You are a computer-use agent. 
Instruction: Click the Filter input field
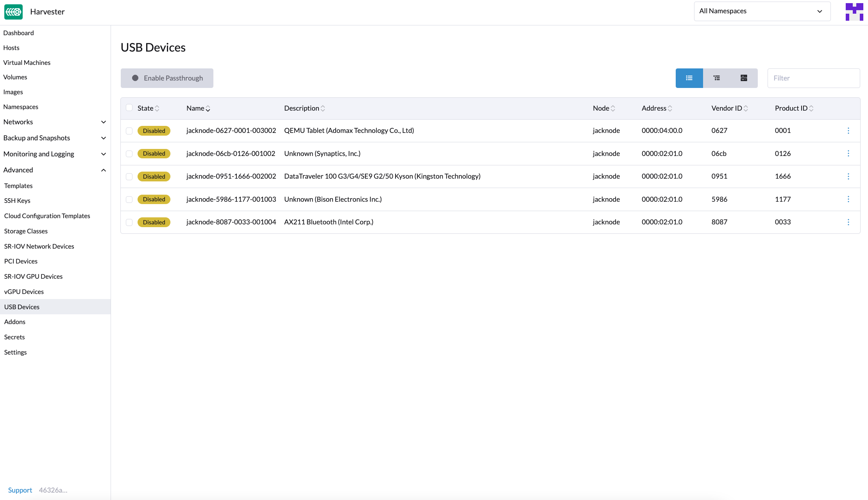click(813, 78)
